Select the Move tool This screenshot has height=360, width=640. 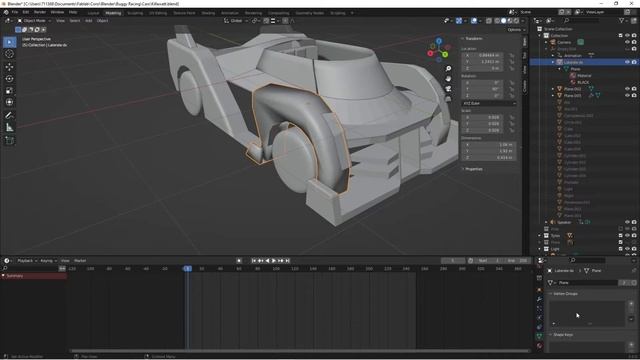(9, 67)
